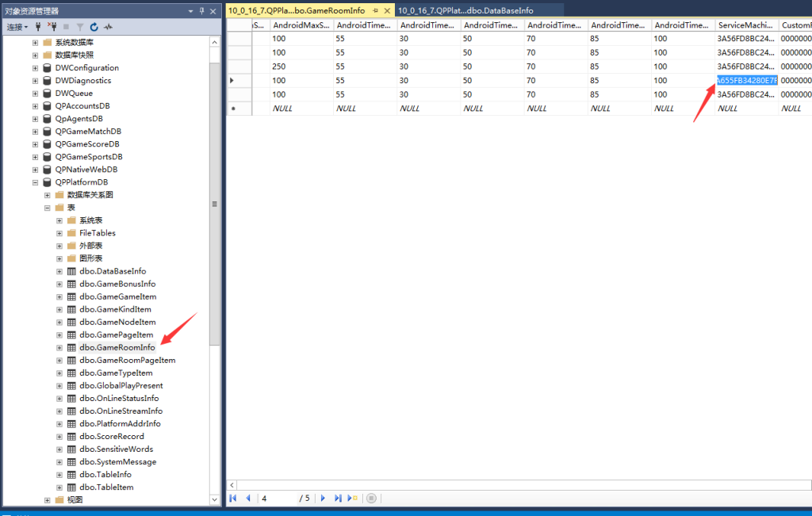Click the connect object explorer plug icon
The width and height of the screenshot is (812, 516).
pos(38,27)
